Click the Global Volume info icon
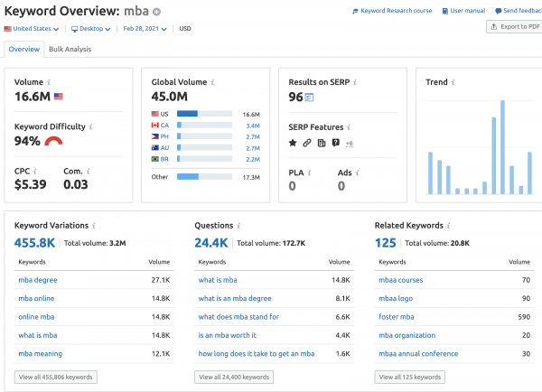The height and width of the screenshot is (392, 542). tap(212, 82)
